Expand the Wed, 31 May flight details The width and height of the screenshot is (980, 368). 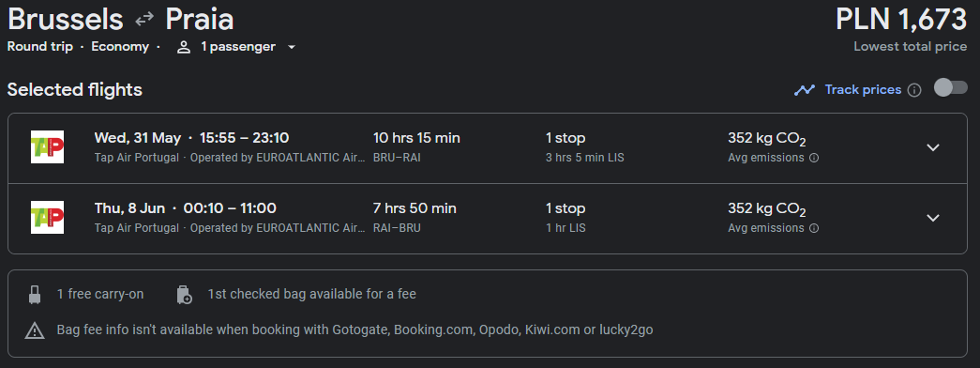pos(932,147)
